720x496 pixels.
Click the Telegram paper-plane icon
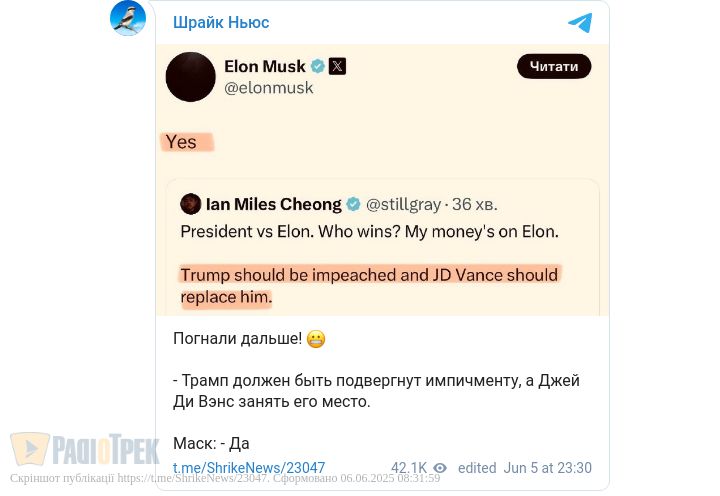coord(580,23)
